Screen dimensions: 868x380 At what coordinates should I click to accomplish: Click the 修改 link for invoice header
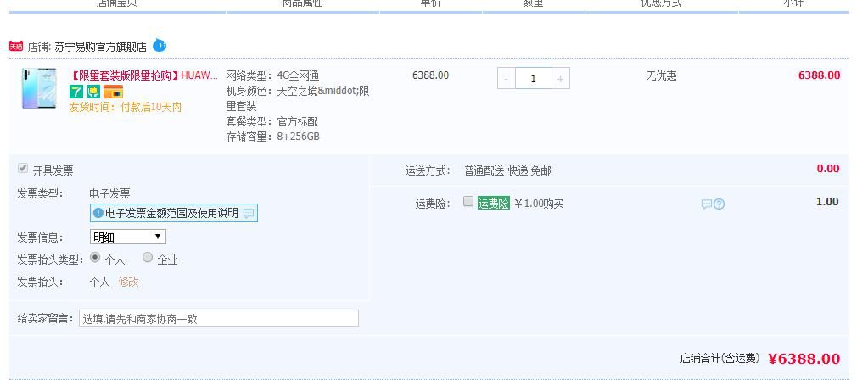(128, 282)
